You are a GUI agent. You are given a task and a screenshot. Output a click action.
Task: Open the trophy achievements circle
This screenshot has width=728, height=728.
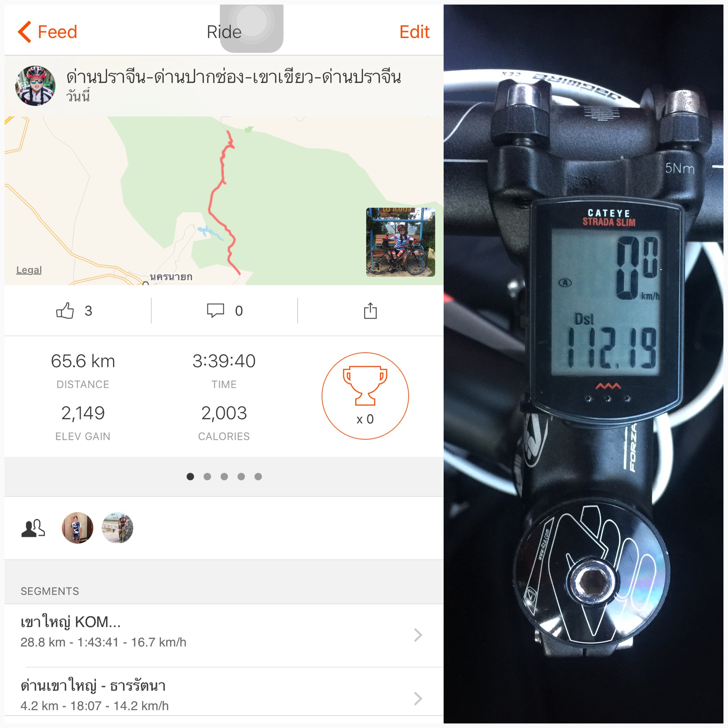(365, 396)
